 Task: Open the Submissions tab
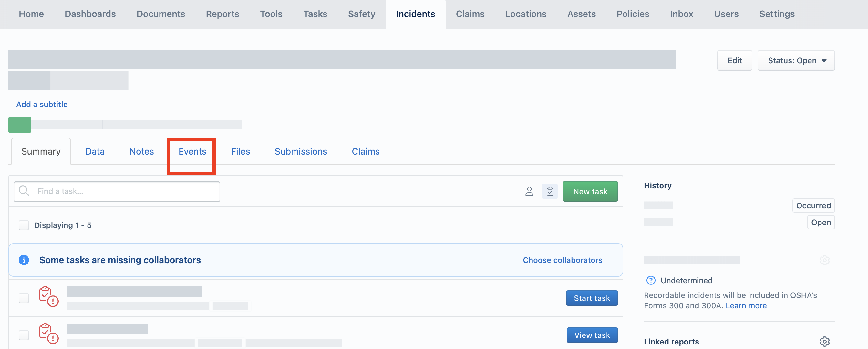click(x=301, y=152)
